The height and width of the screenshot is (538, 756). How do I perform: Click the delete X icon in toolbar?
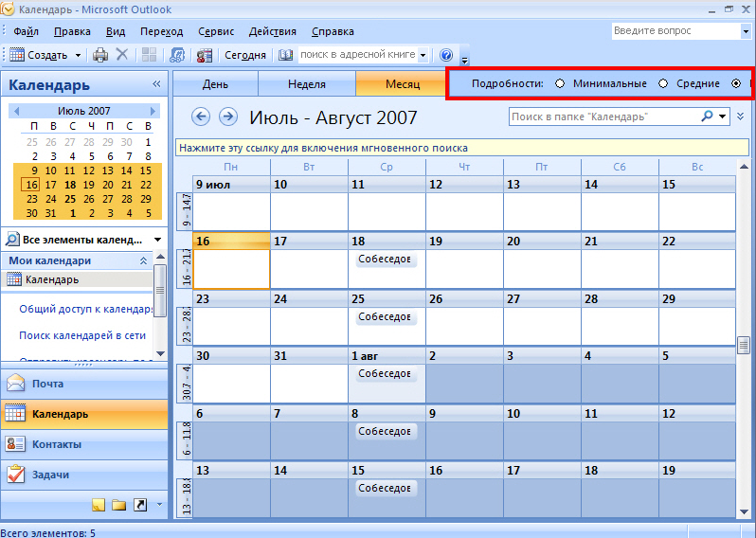pos(122,55)
